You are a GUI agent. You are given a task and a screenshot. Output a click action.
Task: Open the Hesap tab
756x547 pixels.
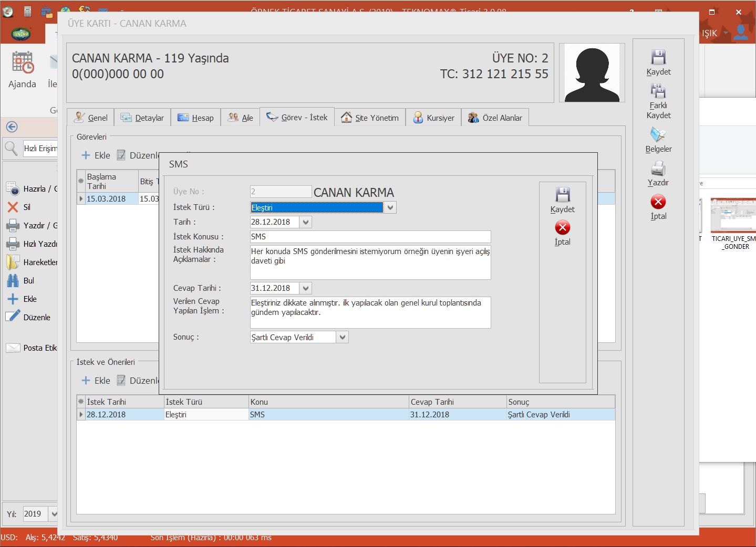[196, 118]
